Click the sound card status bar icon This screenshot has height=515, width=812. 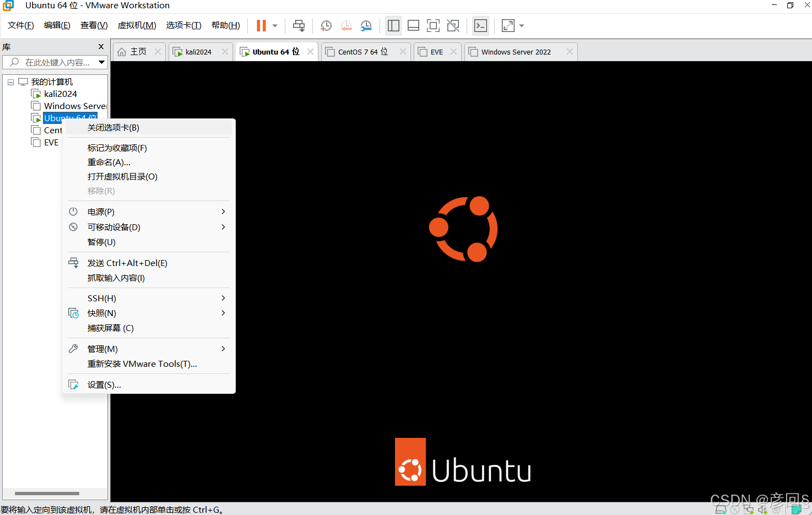(x=762, y=510)
